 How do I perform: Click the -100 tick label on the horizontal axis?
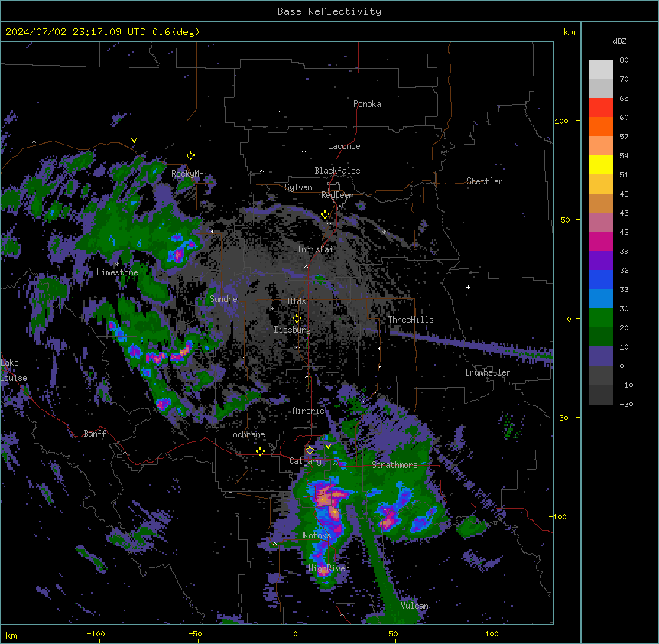pos(96,633)
